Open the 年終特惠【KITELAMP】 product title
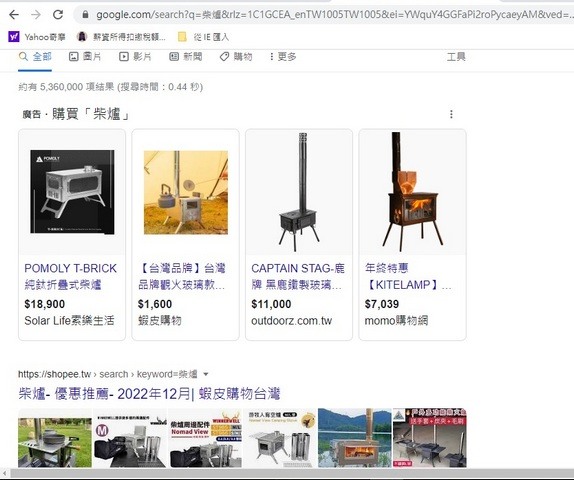This screenshot has width=574, height=480. pyautogui.click(x=408, y=276)
